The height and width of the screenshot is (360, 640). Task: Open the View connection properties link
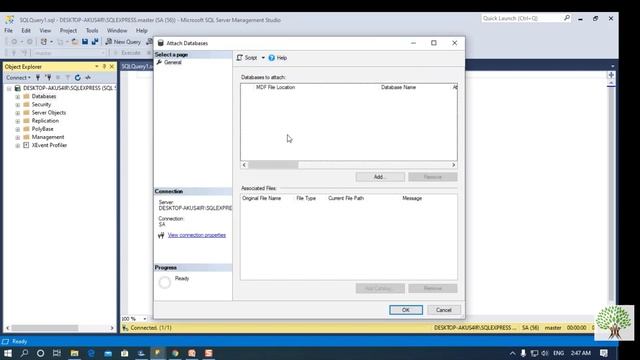coord(197,235)
